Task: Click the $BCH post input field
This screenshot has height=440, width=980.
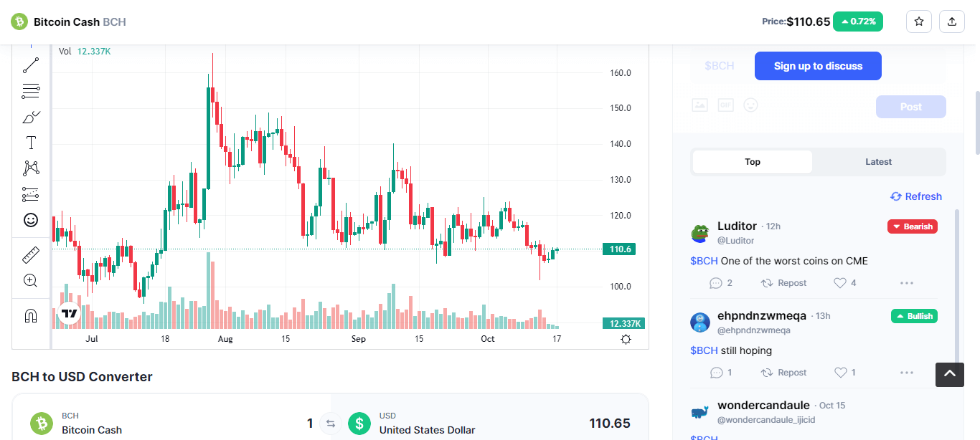Action: (720, 66)
